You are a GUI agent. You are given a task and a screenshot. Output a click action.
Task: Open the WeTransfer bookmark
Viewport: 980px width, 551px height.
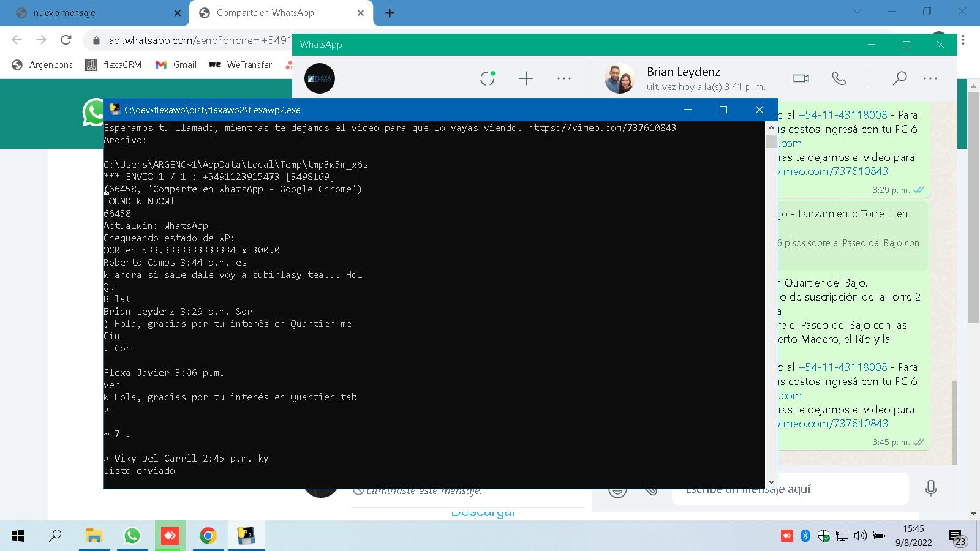pos(241,65)
